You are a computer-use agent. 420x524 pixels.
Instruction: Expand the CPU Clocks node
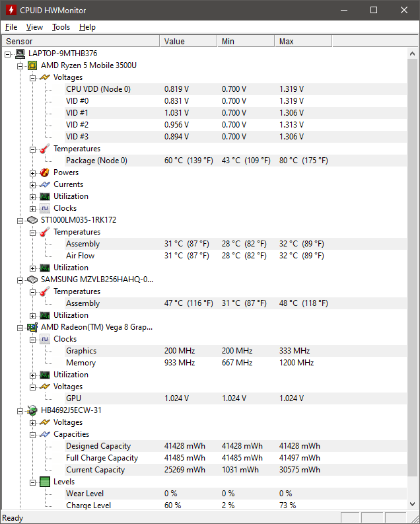click(x=32, y=209)
